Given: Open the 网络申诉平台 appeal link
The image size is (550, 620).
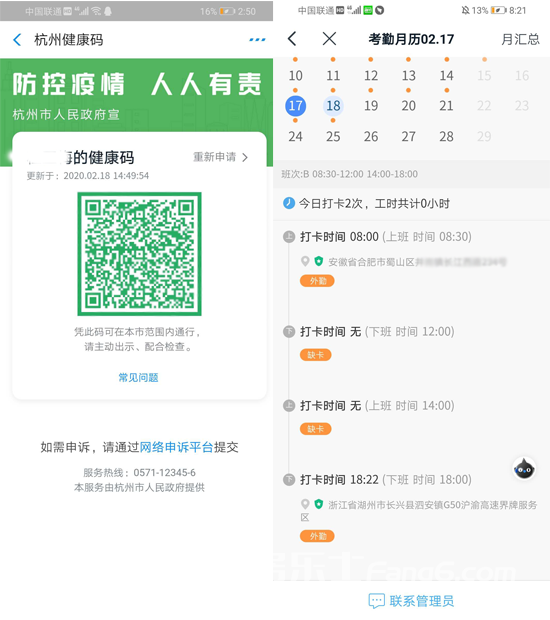Looking at the screenshot, I should [x=176, y=447].
